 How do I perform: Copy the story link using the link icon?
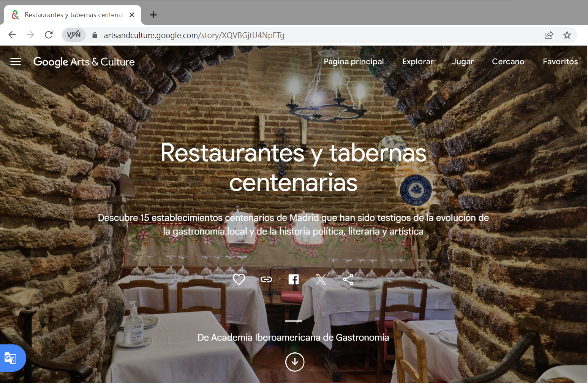point(266,279)
